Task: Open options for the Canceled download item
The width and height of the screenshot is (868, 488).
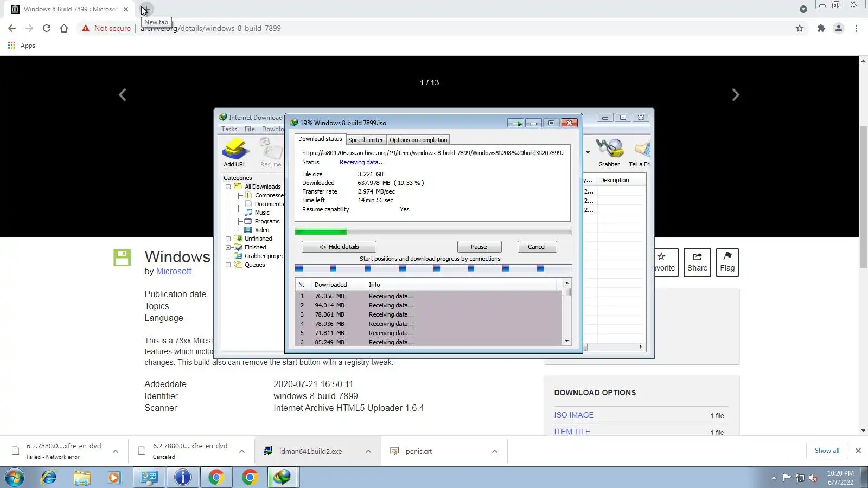Action: (242, 451)
